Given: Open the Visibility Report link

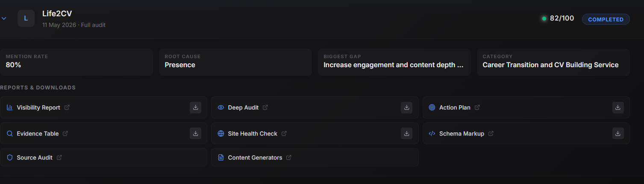Looking at the screenshot, I should pos(38,107).
